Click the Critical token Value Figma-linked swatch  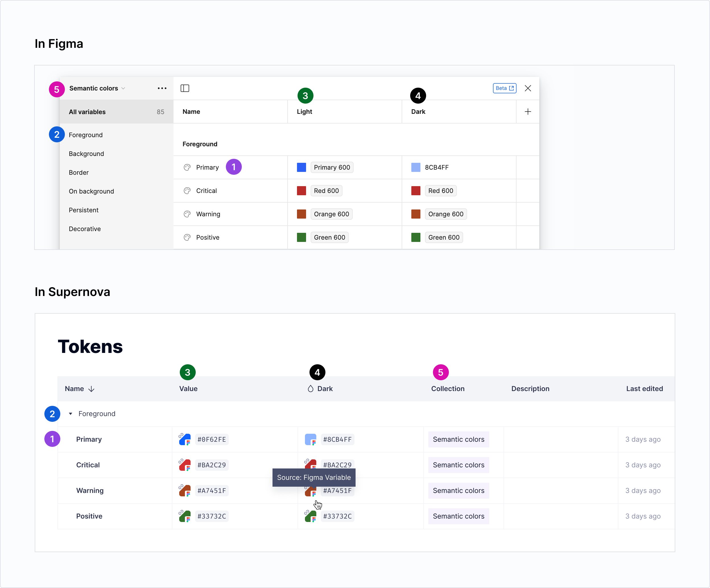(185, 465)
